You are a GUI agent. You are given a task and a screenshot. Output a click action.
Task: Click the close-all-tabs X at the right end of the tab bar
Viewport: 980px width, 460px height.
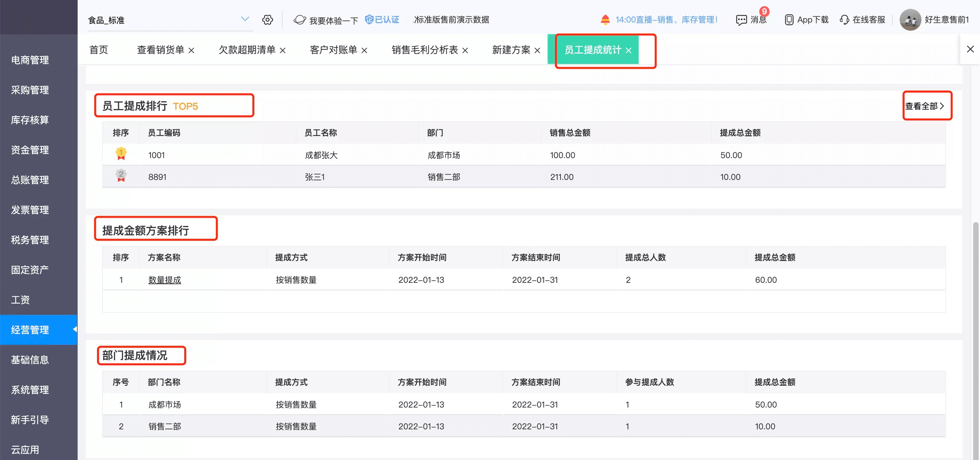click(x=970, y=49)
